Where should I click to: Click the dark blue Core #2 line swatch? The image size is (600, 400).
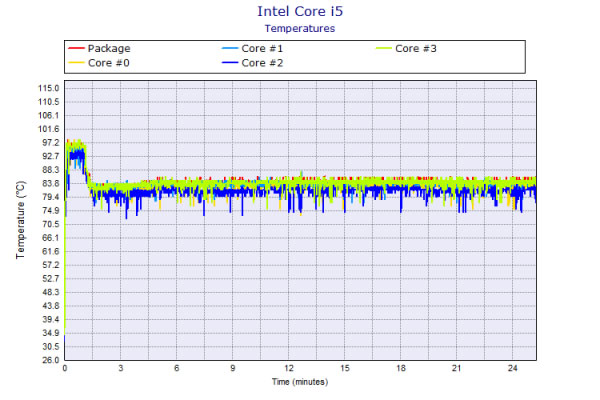[230, 62]
